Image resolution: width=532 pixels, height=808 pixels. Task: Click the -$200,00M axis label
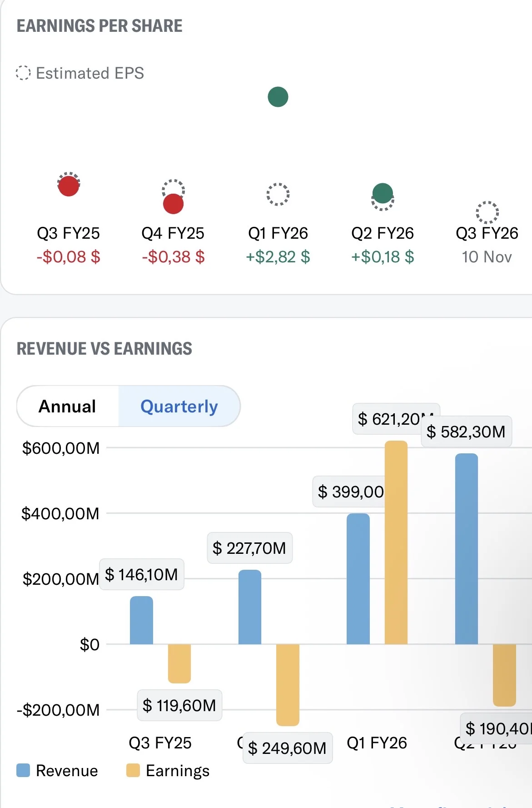pos(58,710)
